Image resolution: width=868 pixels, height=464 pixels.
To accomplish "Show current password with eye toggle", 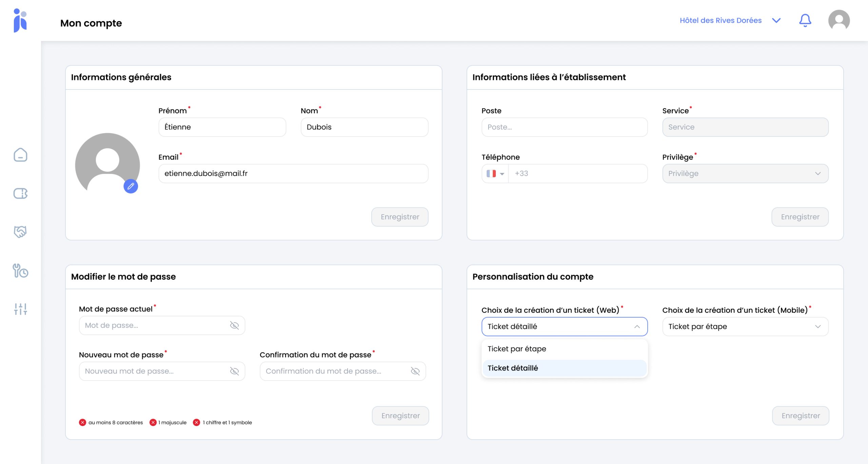I will tap(234, 325).
